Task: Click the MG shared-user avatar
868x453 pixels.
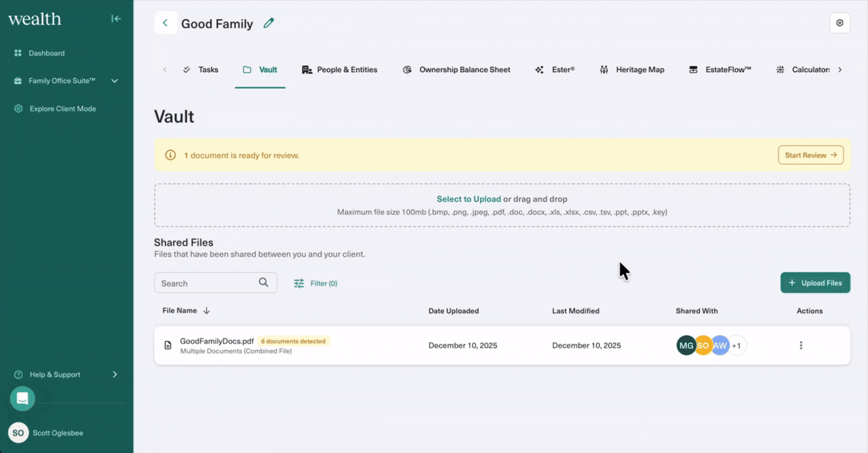Action: (686, 345)
